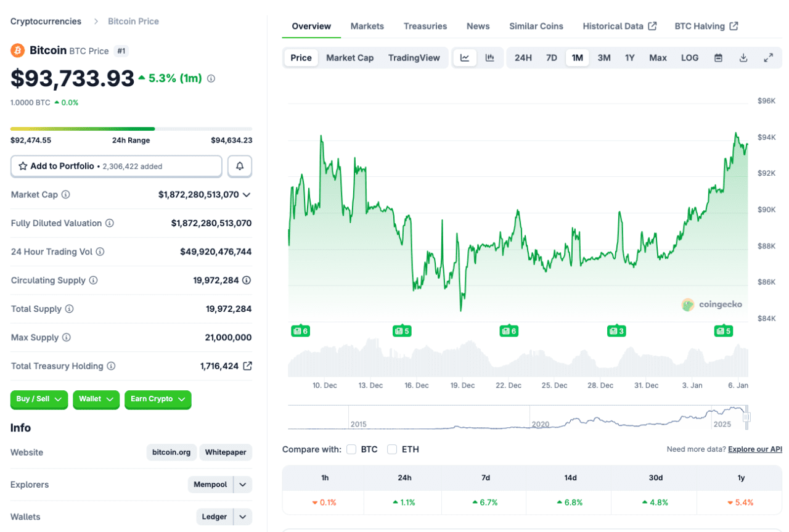
Task: Expand Market Cap value chevron
Action: 247,195
